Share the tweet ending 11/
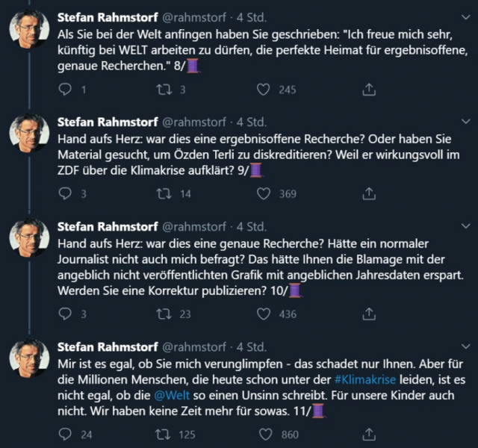 click(368, 434)
